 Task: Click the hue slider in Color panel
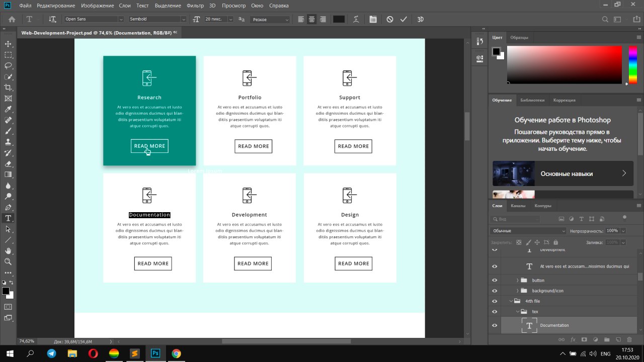coord(632,65)
